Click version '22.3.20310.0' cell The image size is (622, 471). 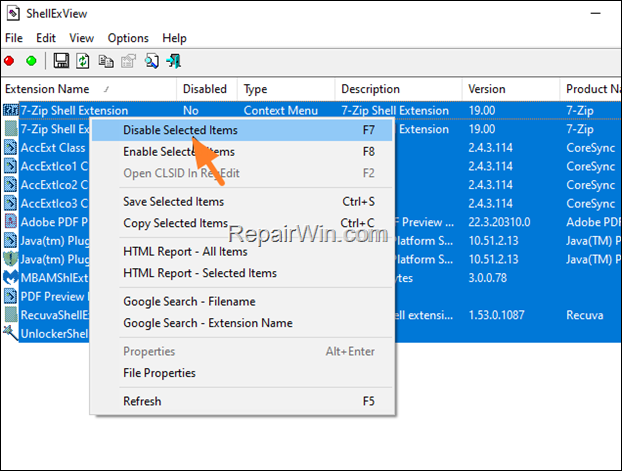pyautogui.click(x=499, y=222)
